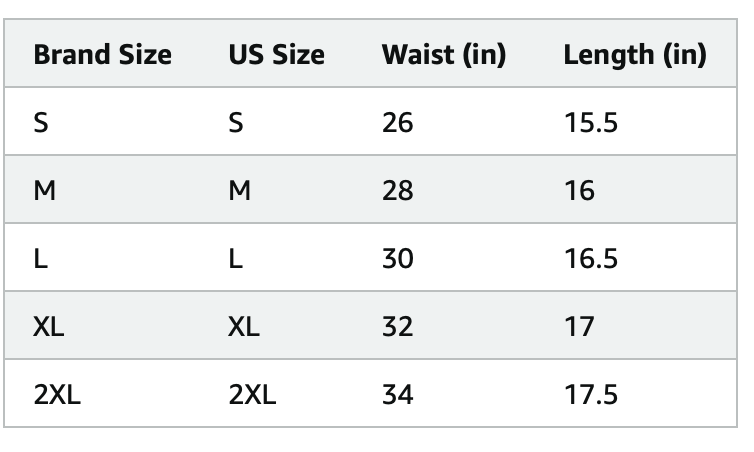Click the Brand Size column header
The image size is (754, 452).
[x=102, y=54]
